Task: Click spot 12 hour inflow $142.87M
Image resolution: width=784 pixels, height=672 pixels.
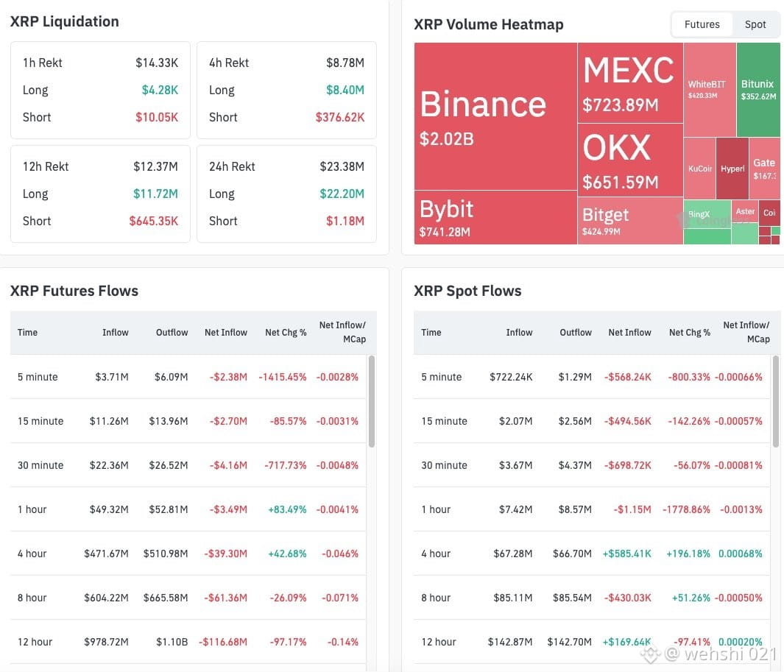Action: click(x=510, y=642)
